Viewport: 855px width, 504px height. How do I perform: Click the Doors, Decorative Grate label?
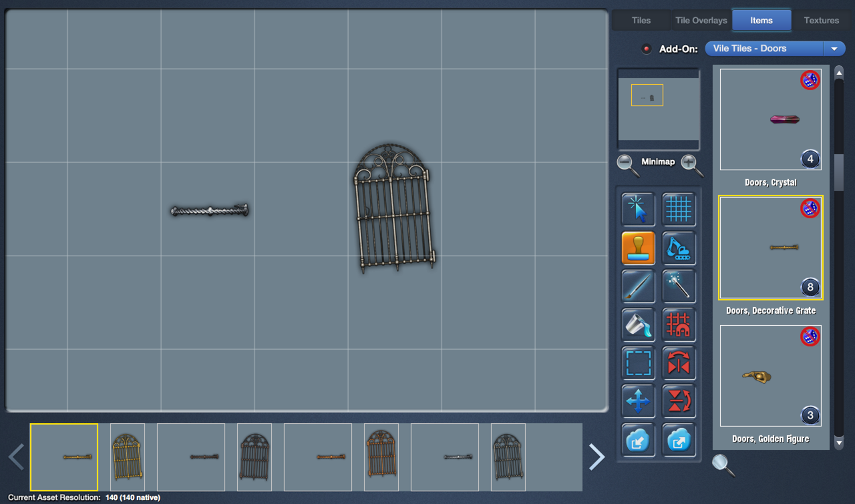[771, 310]
